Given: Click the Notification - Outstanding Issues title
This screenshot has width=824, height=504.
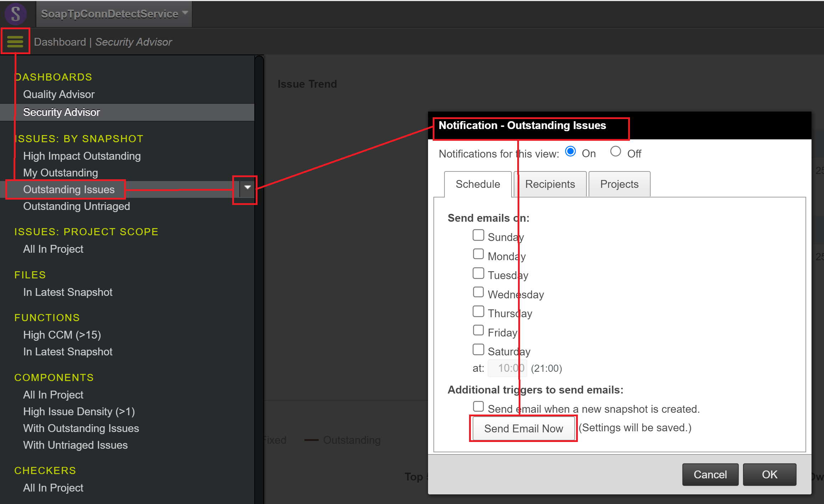Looking at the screenshot, I should (522, 125).
